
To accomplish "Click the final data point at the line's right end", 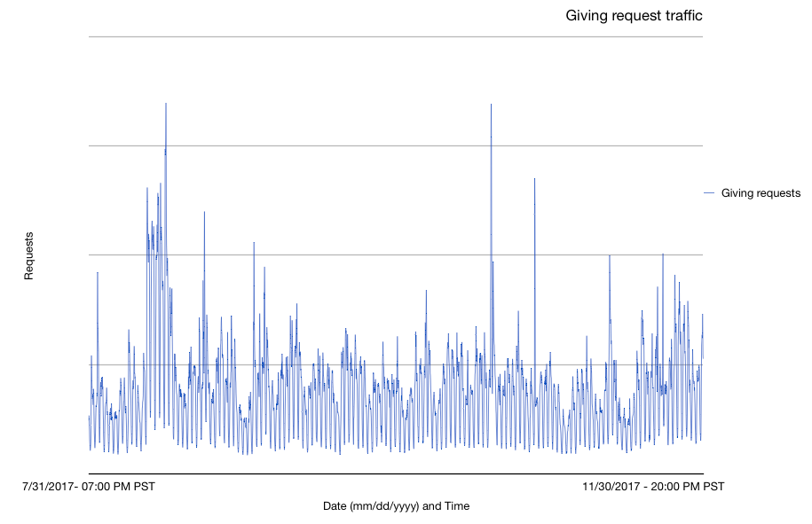I will pyautogui.click(x=703, y=358).
